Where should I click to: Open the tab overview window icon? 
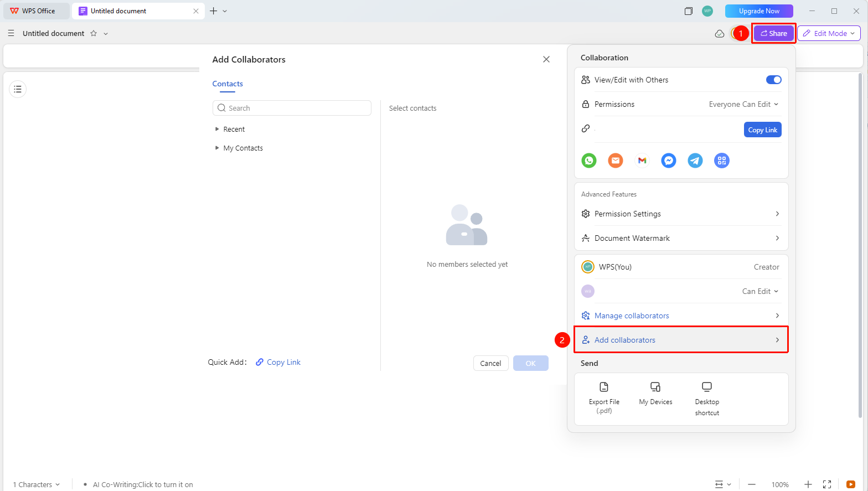pos(689,11)
